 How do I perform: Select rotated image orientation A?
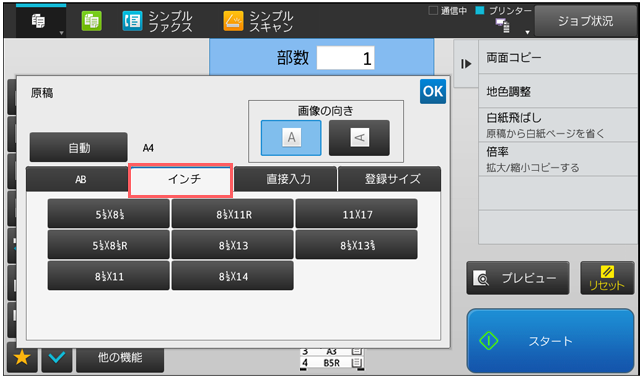coord(359,138)
